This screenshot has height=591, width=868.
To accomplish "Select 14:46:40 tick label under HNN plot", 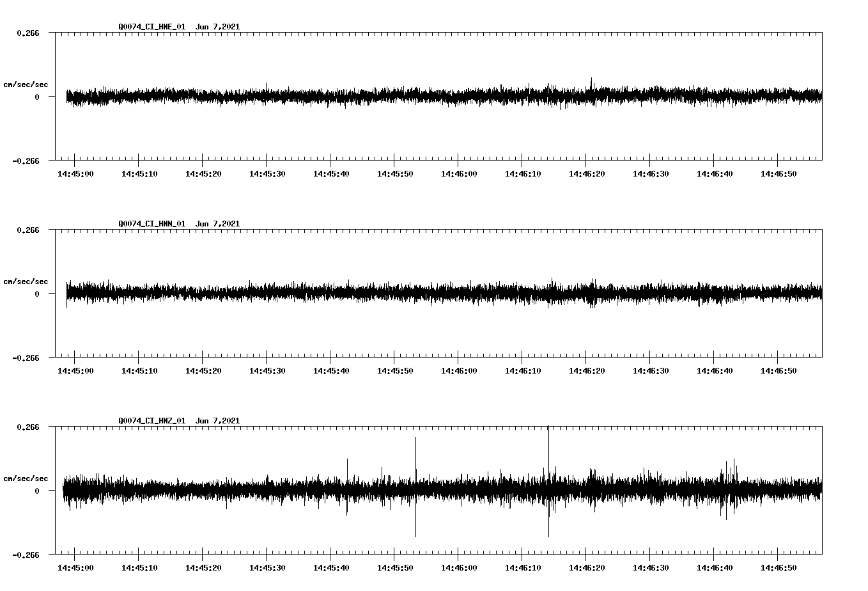I will [715, 371].
